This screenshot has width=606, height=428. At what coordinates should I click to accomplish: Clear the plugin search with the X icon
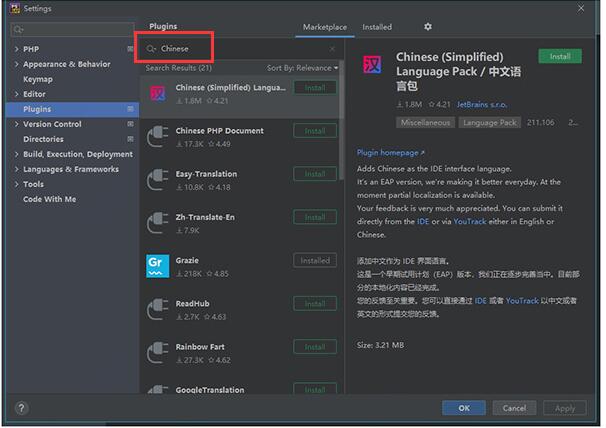(332, 48)
